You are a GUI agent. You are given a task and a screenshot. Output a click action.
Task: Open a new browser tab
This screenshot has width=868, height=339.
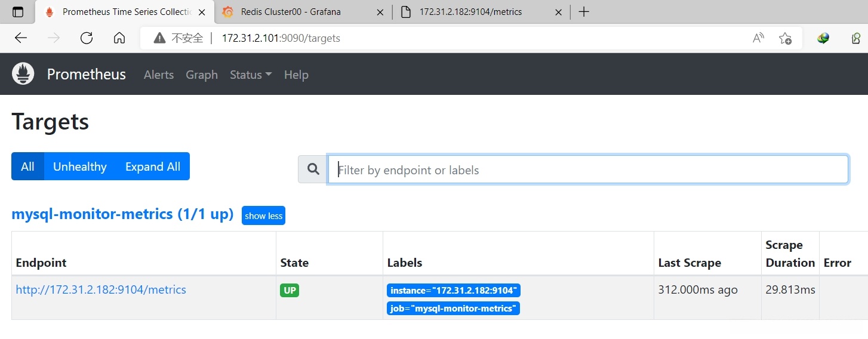(x=584, y=12)
